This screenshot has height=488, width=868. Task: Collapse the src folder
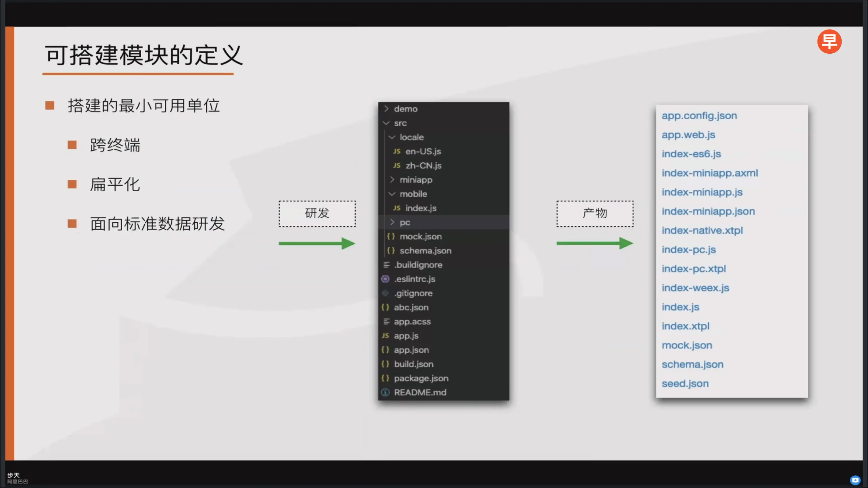(x=386, y=123)
